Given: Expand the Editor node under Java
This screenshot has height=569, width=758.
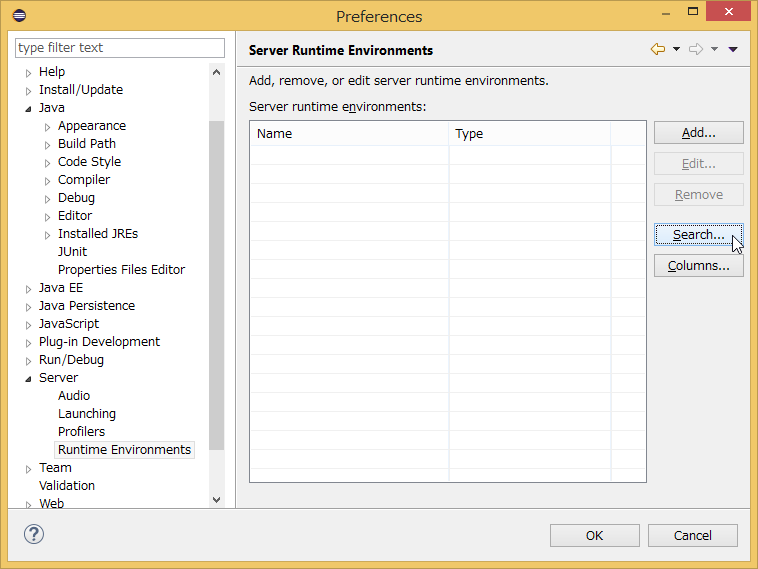Looking at the screenshot, I should (47, 217).
